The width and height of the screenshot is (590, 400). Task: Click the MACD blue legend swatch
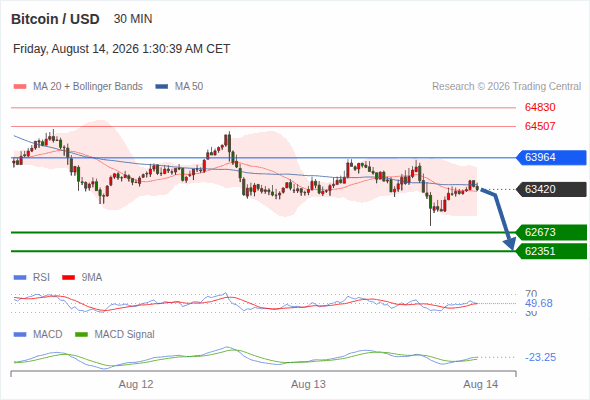(x=20, y=335)
